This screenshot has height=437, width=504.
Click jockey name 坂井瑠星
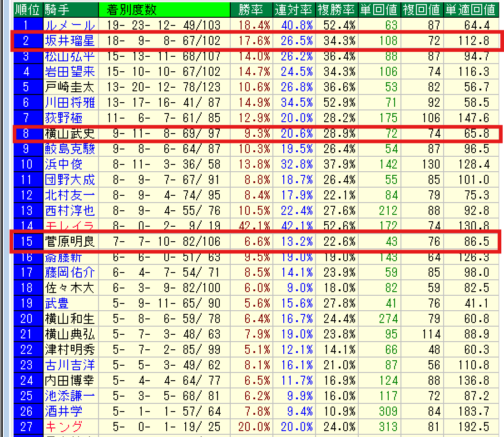coord(69,41)
